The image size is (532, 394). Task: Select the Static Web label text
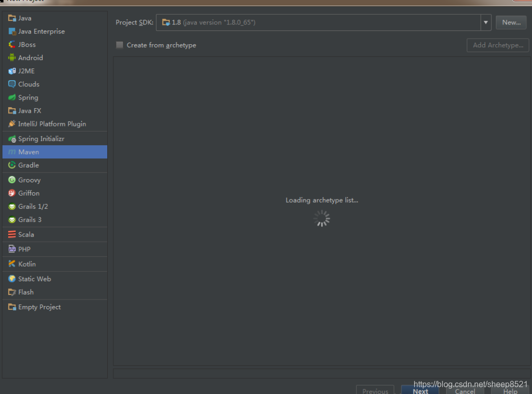coord(35,279)
